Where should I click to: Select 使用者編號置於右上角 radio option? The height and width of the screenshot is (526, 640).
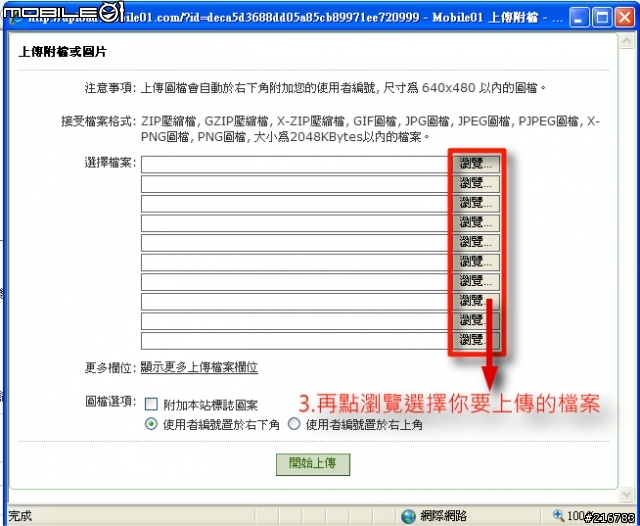[x=294, y=424]
